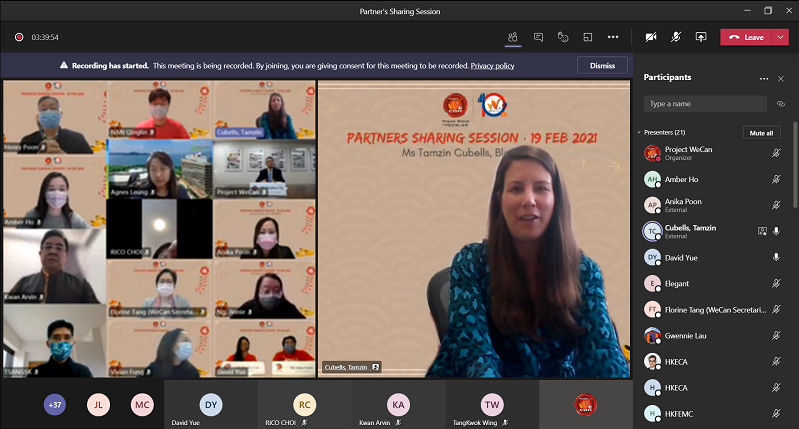Dismiss the recording notification banner

[602, 65]
